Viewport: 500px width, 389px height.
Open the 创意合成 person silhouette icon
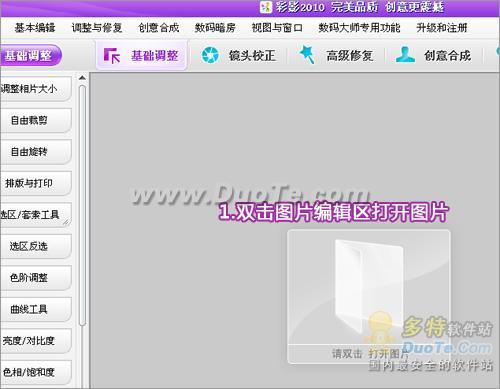[405, 55]
